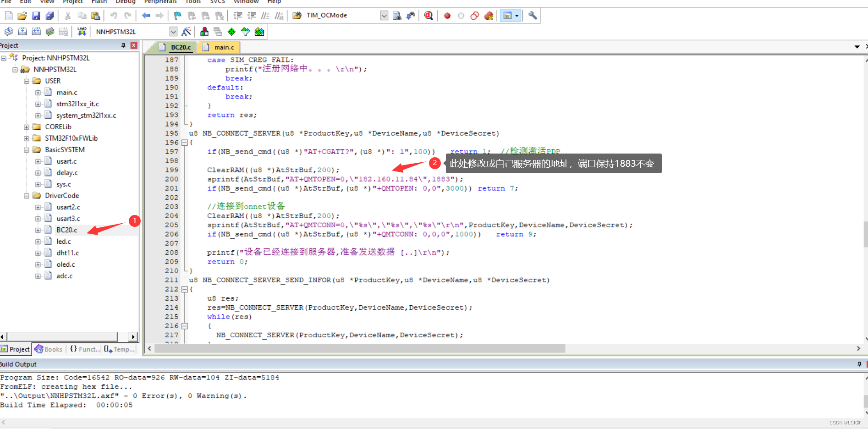Click the Rebuild all target files icon
The width and height of the screenshot is (868, 429).
(x=36, y=32)
